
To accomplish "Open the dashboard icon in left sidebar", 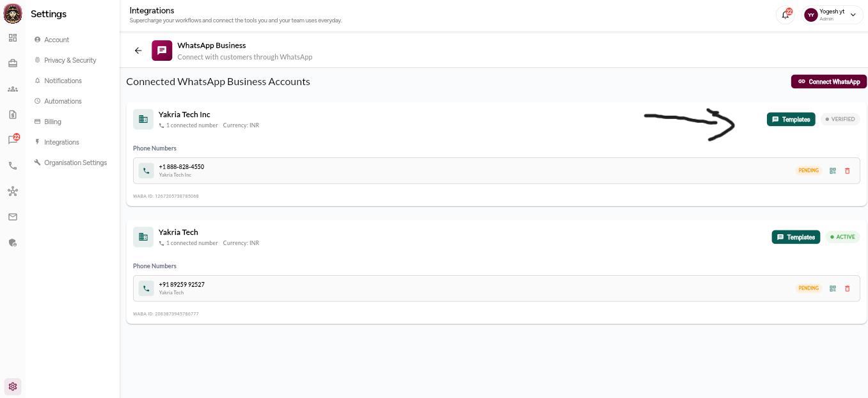I will (13, 38).
